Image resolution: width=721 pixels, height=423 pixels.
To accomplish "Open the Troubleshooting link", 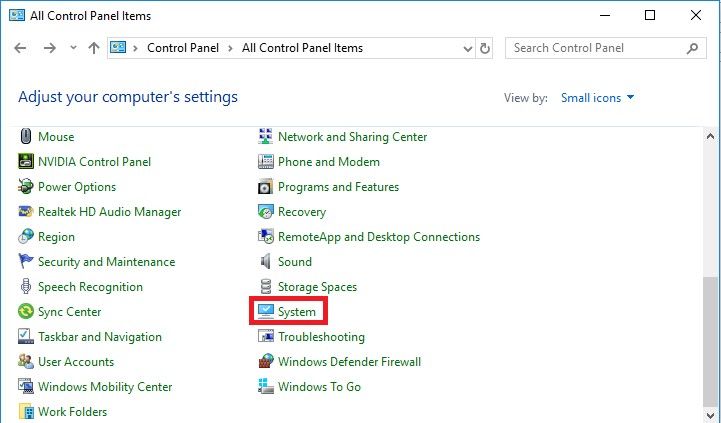I will (321, 337).
